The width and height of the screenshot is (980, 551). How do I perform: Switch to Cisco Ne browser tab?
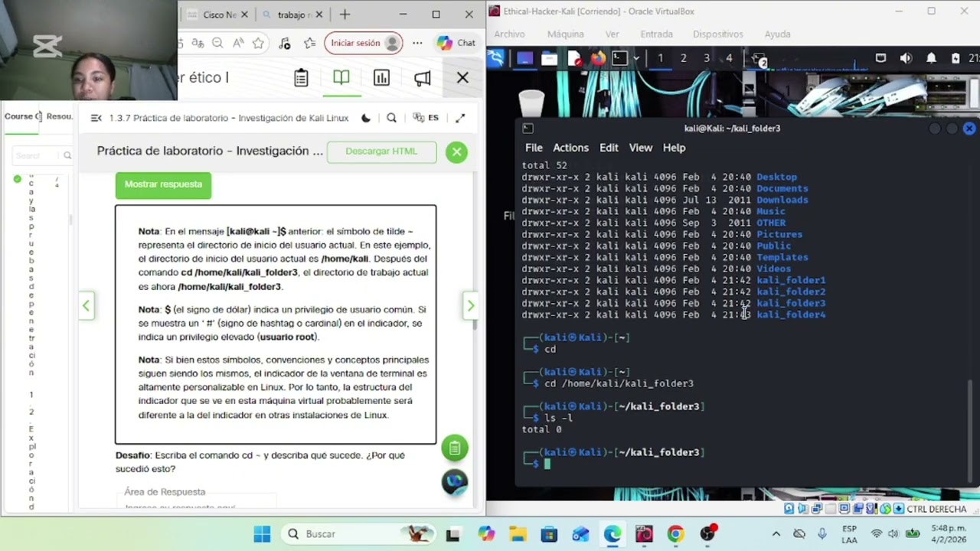(217, 15)
